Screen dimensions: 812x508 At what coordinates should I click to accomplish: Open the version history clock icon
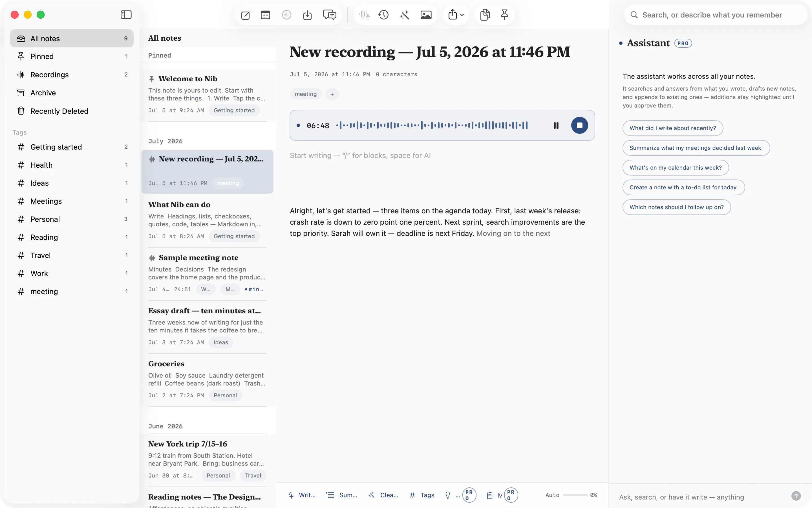point(383,15)
